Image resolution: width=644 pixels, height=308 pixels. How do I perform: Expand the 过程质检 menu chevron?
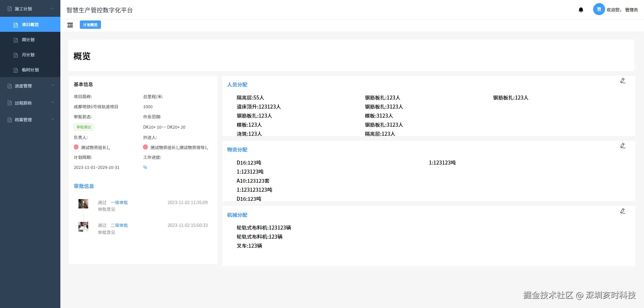click(x=53, y=103)
